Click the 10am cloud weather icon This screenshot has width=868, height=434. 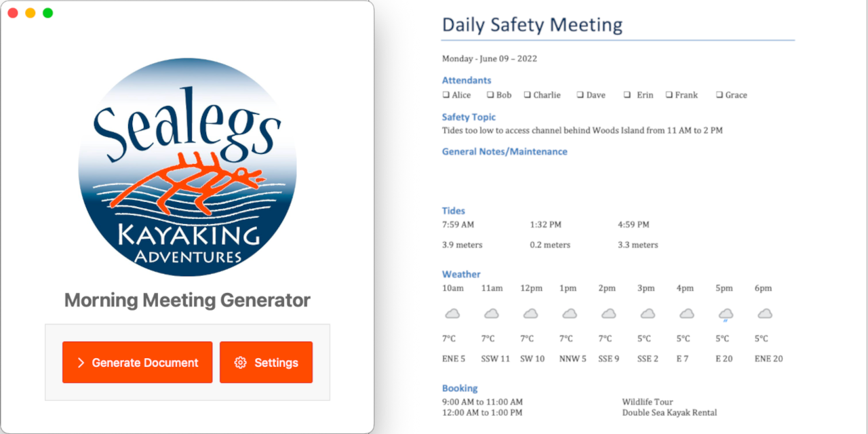452,313
